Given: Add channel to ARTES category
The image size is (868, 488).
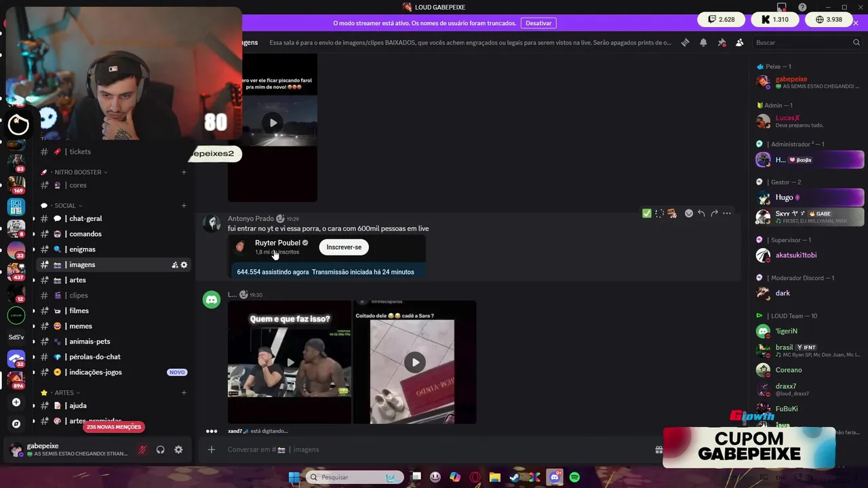Looking at the screenshot, I should [184, 392].
